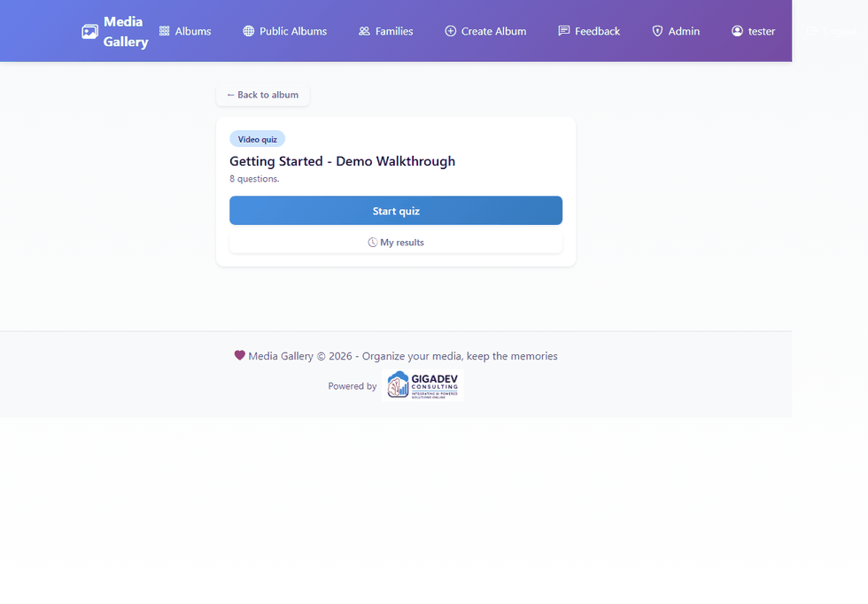The image size is (868, 604).
Task: Click the Public Albums globe icon
Action: (249, 31)
